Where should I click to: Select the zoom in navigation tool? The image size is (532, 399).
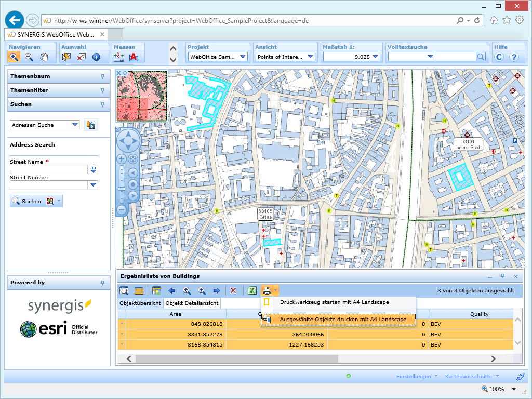click(14, 57)
